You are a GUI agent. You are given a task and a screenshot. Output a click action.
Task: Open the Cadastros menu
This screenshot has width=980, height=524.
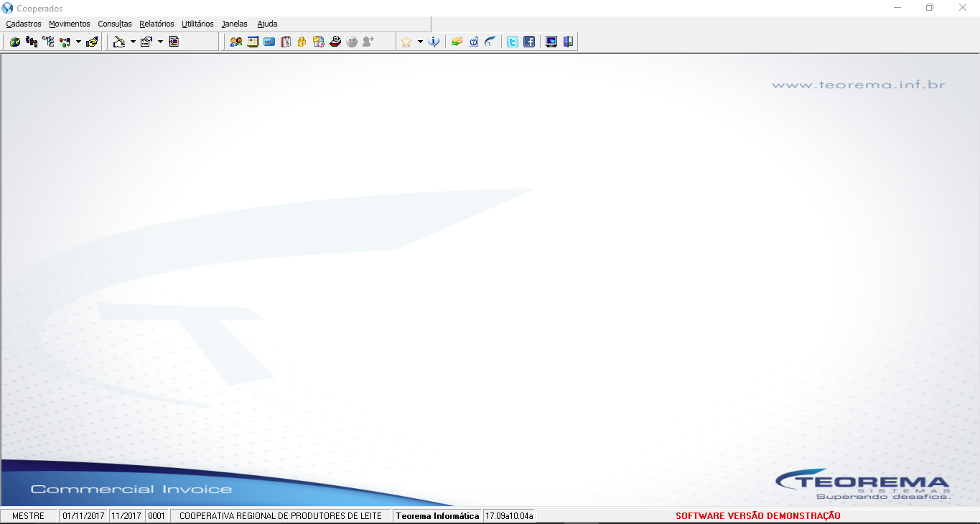click(24, 24)
